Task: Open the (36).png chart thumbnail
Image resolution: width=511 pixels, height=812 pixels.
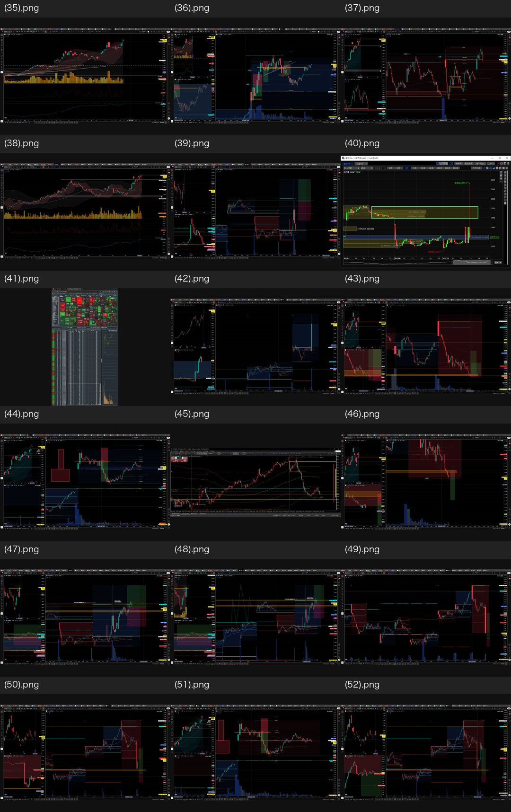Action: pos(255,76)
